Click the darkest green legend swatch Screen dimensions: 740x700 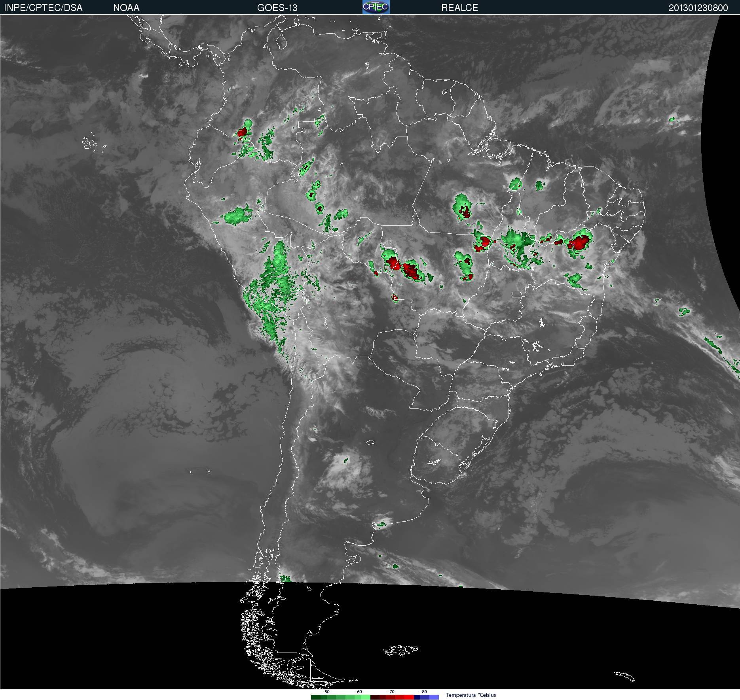[x=316, y=697]
